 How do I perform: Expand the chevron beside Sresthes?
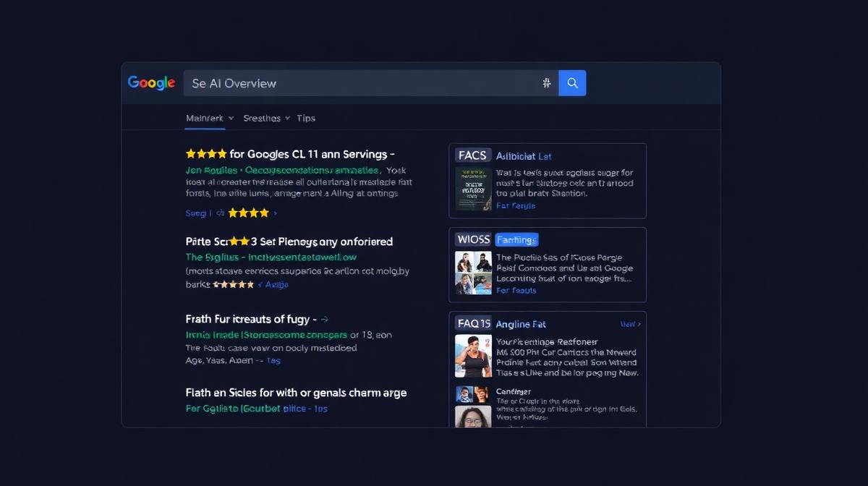point(287,118)
